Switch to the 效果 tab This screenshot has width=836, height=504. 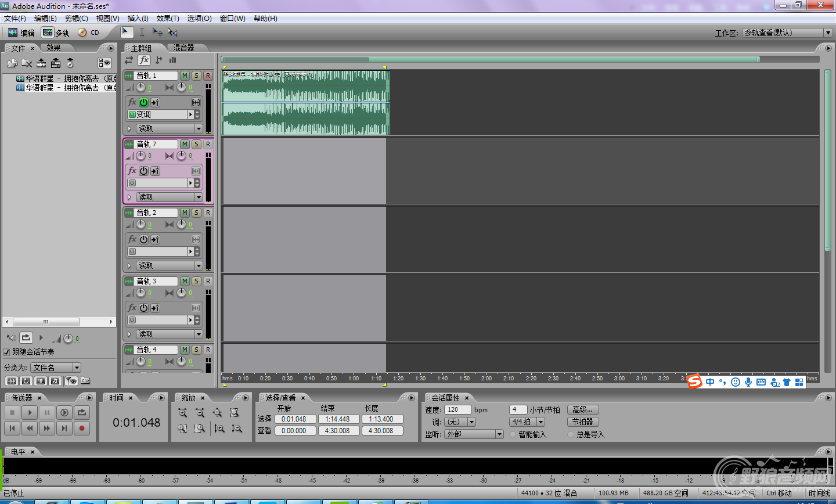click(x=53, y=48)
